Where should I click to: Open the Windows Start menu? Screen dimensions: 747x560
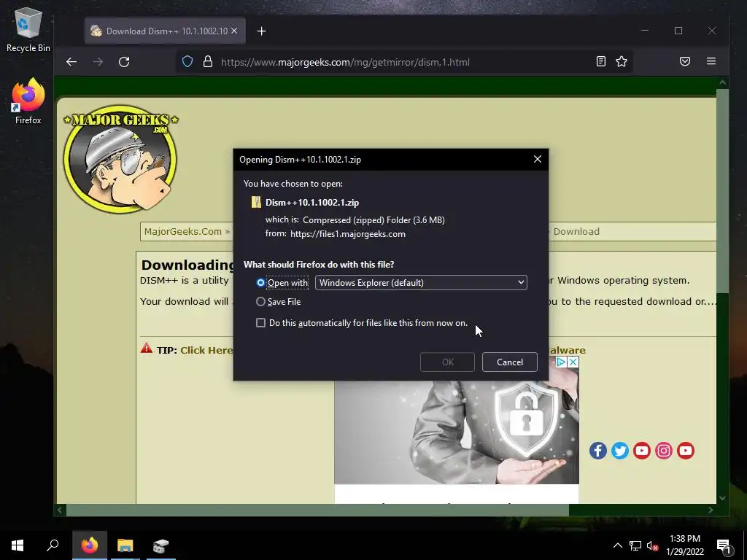click(18, 545)
